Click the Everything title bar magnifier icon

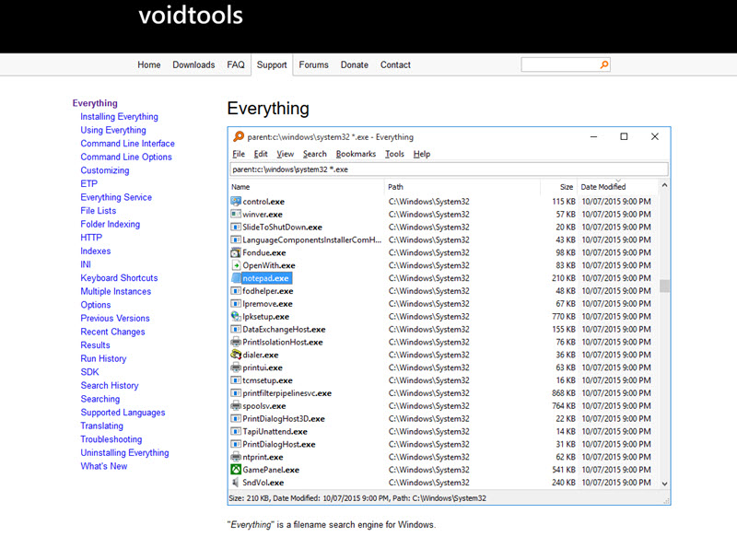[x=239, y=136]
